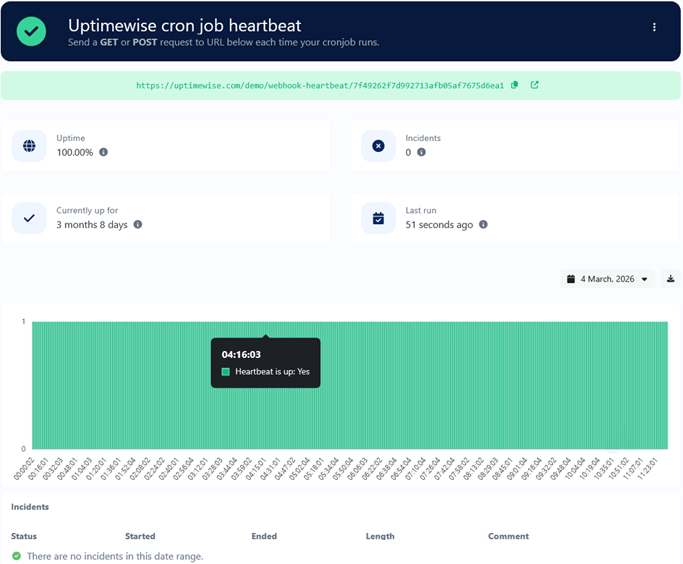Click the chart bar at 04:16:03

point(265,400)
